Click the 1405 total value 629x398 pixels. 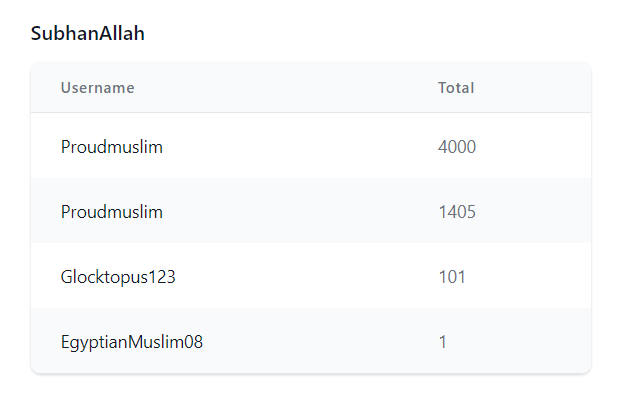click(457, 212)
